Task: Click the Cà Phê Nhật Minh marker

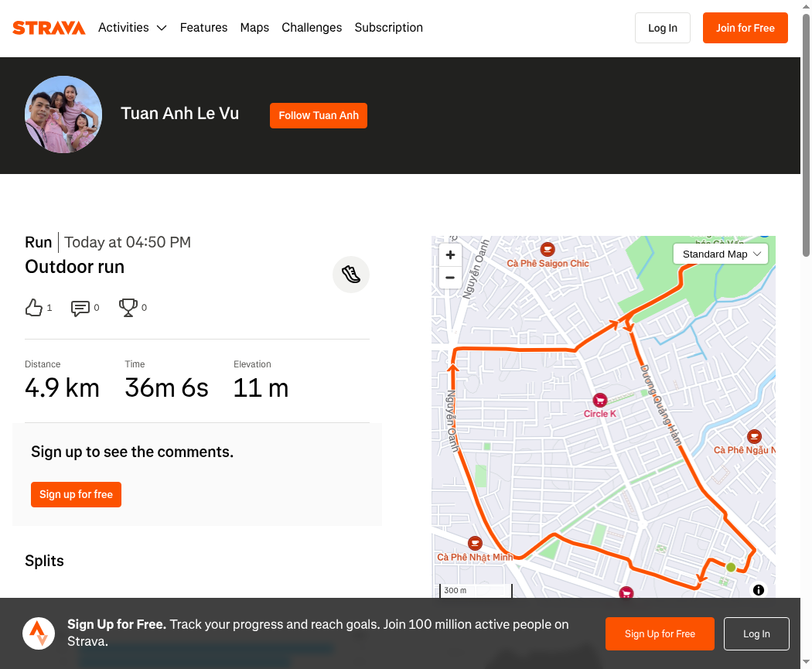Action: tap(475, 543)
